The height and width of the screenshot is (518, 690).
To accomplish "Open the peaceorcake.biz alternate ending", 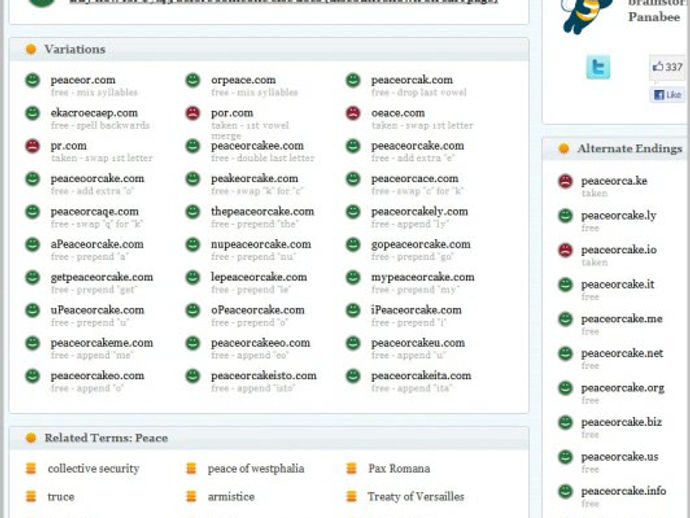I will 621,422.
